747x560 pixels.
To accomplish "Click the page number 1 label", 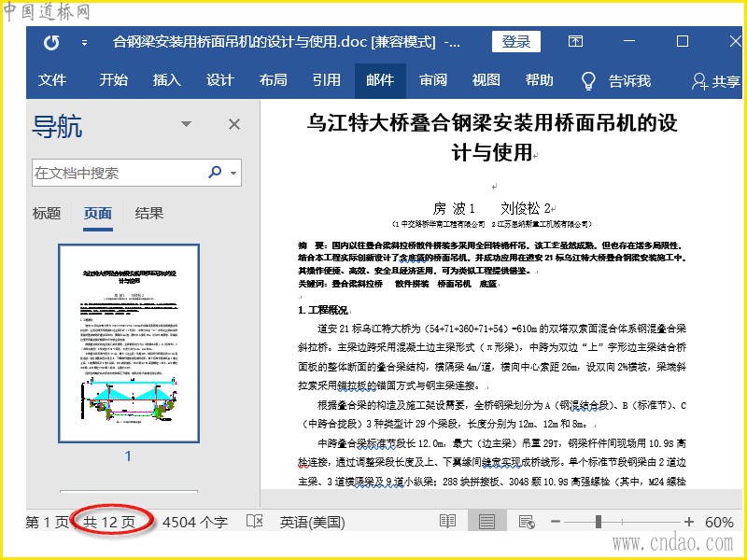I will [x=128, y=456].
